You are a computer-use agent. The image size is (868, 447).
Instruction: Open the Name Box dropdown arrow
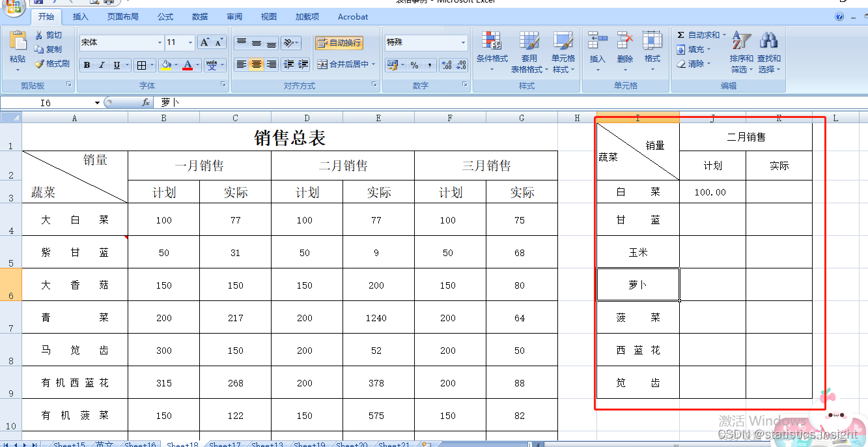(98, 103)
